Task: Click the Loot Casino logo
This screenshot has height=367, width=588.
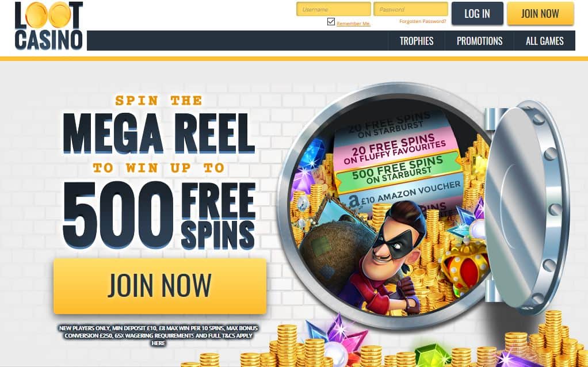Action: [x=48, y=26]
